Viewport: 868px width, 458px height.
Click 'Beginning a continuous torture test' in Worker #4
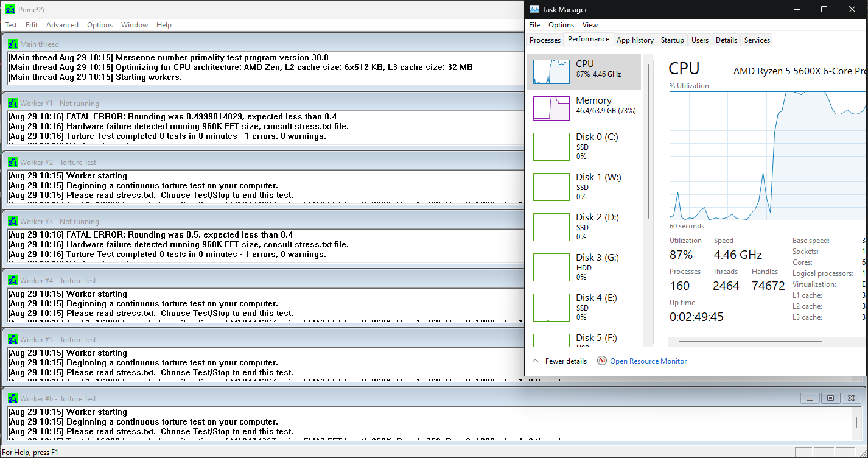click(x=143, y=303)
